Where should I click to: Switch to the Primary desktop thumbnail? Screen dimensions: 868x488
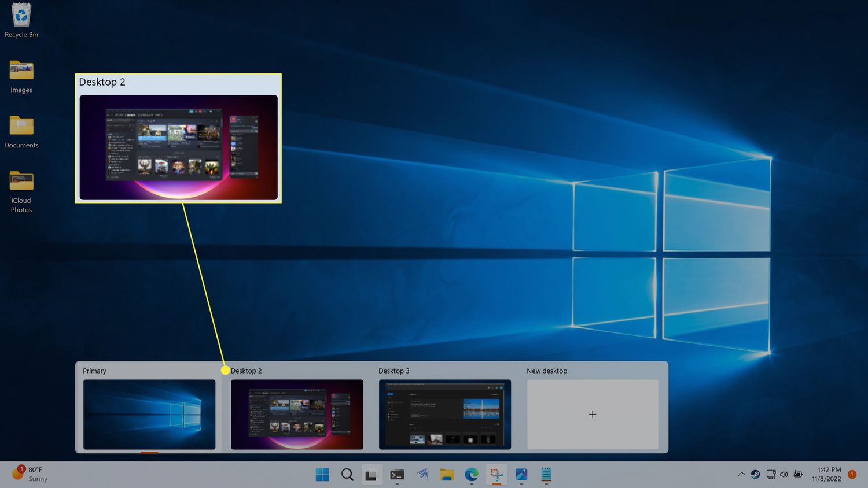click(x=149, y=414)
